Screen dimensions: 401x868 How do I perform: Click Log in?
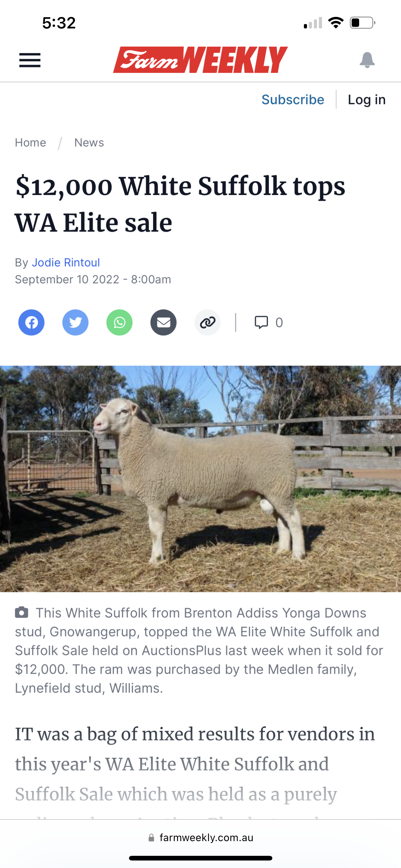tap(367, 100)
